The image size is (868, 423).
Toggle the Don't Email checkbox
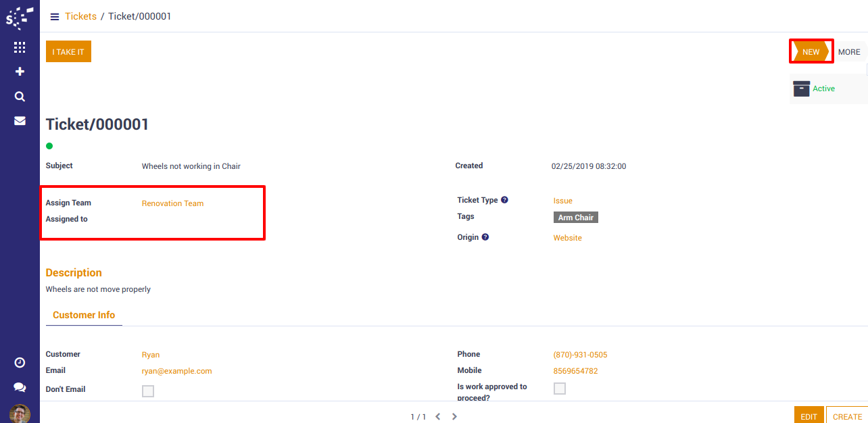148,391
